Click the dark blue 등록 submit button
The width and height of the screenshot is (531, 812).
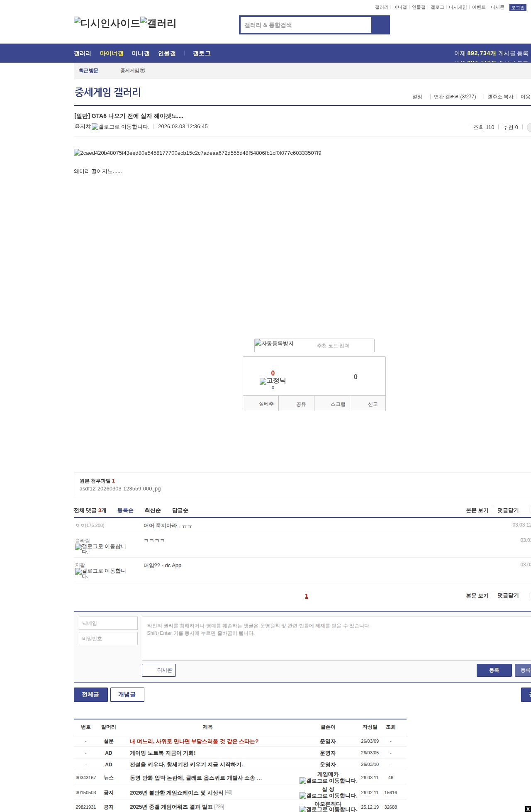click(x=494, y=670)
